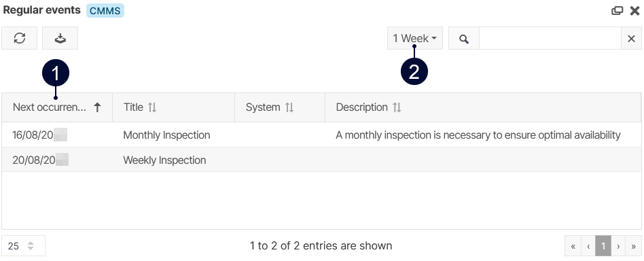Screen dimensions: 644x261
Task: Refresh the regular events list
Action: (x=19, y=38)
